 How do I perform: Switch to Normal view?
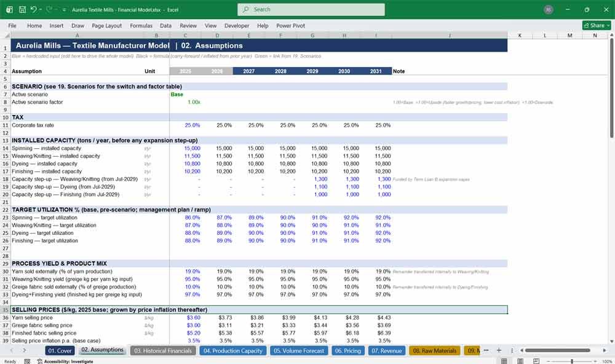(x=504, y=361)
